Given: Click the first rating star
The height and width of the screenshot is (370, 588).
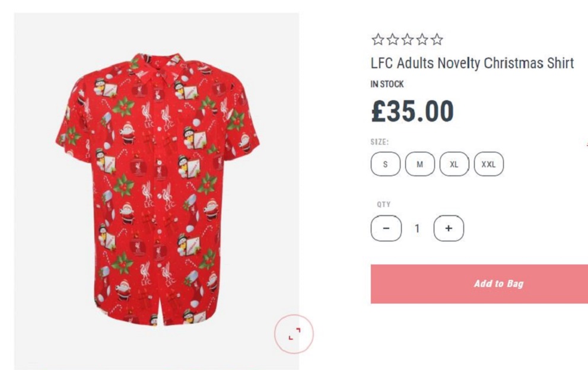Looking at the screenshot, I should pos(377,40).
